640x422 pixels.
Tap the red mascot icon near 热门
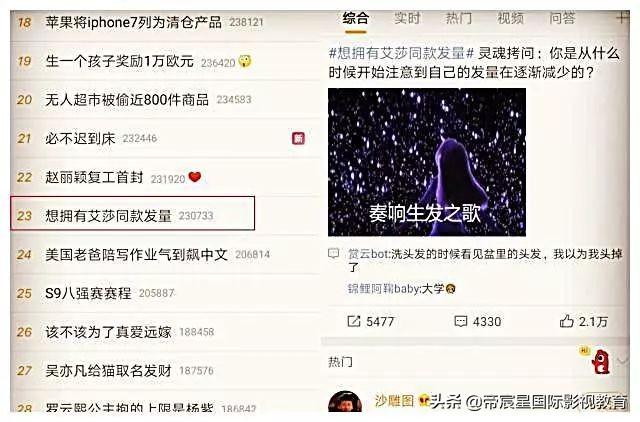point(600,362)
